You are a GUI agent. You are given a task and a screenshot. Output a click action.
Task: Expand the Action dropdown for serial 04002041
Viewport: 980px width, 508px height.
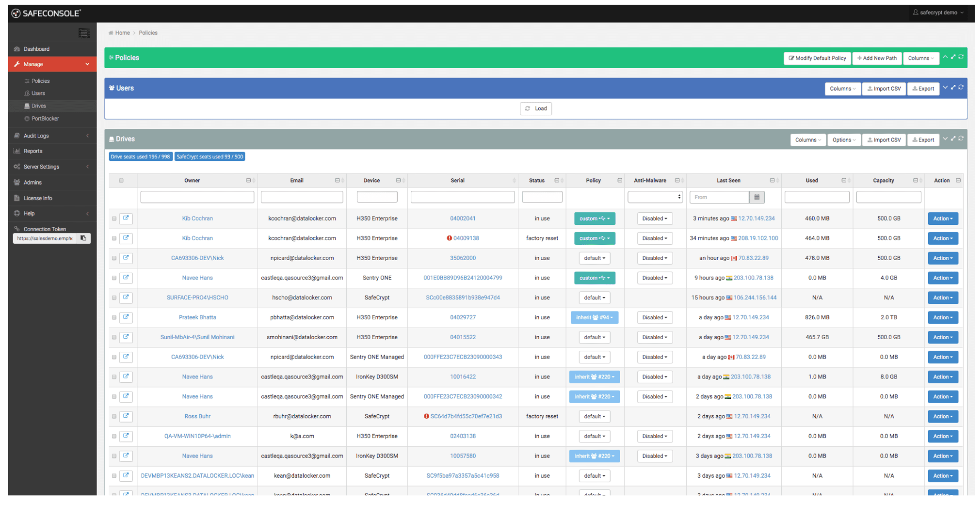point(942,219)
